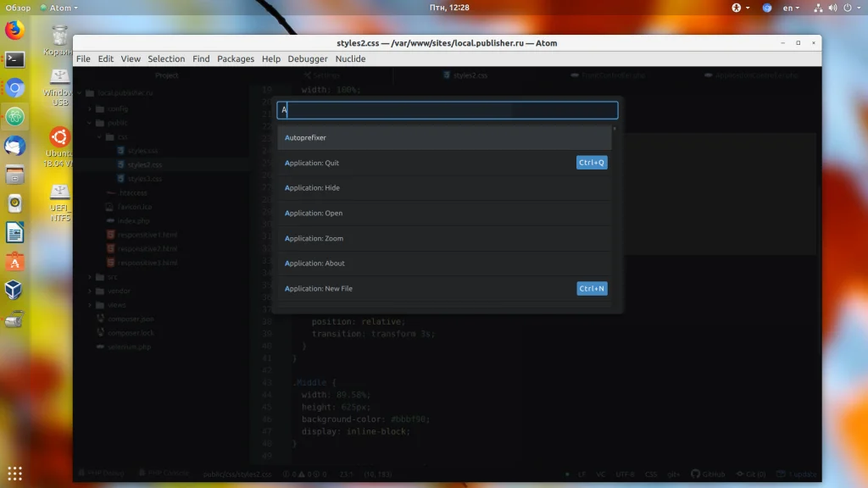Screen dimensions: 868x488
Task: Switch to the ApplicationController.php tab
Action: click(753, 75)
